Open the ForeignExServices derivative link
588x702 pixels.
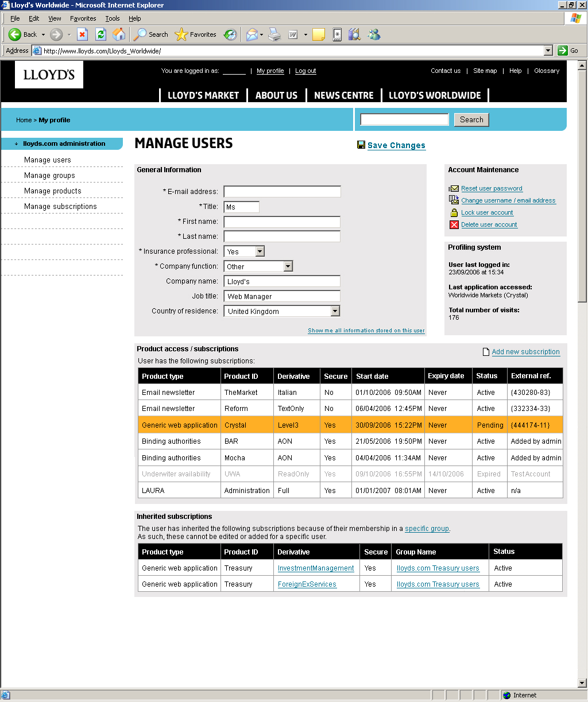307,584
